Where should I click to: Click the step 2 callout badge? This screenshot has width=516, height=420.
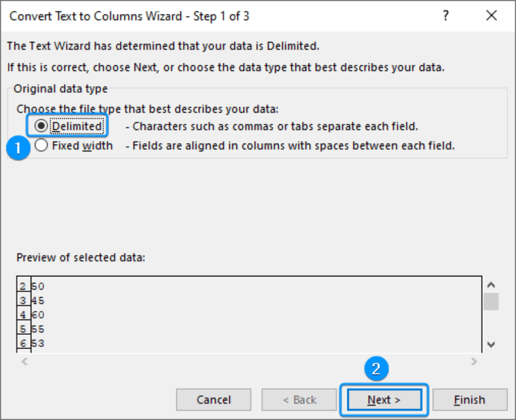point(377,369)
